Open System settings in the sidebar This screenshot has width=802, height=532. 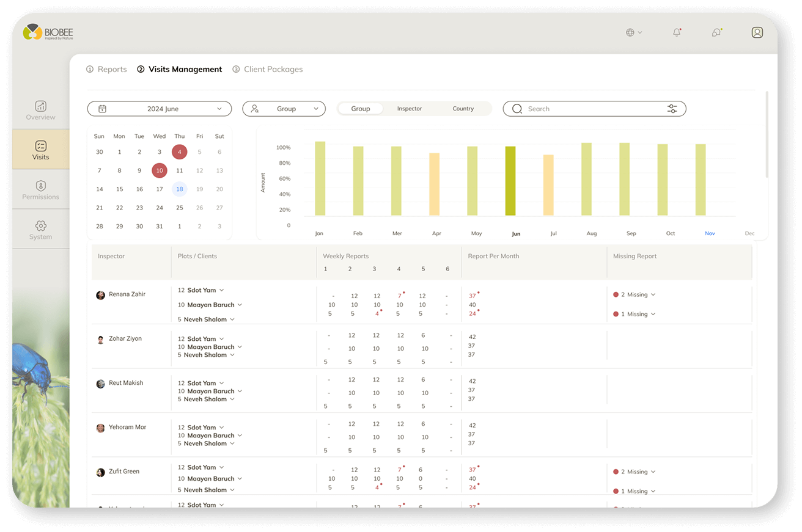pos(40,230)
